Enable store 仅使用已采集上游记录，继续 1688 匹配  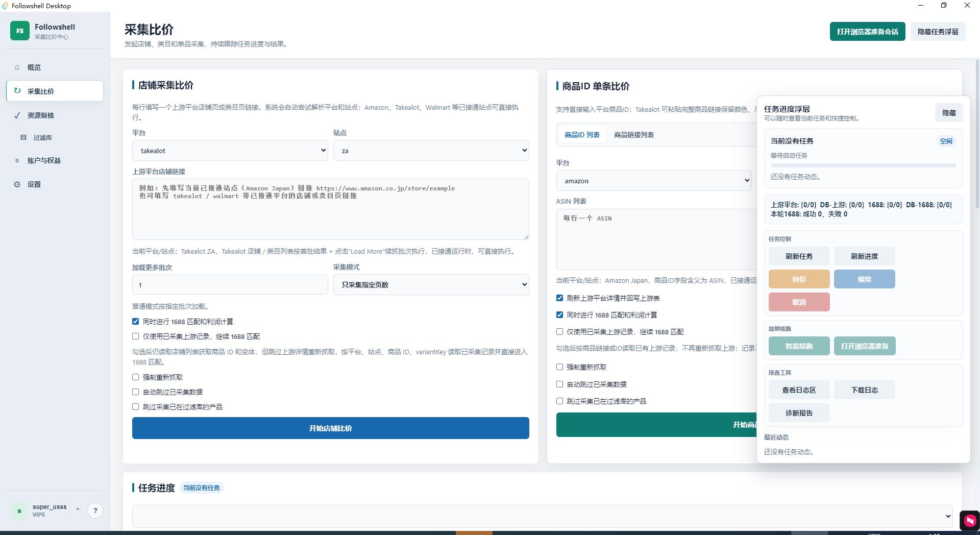point(135,336)
